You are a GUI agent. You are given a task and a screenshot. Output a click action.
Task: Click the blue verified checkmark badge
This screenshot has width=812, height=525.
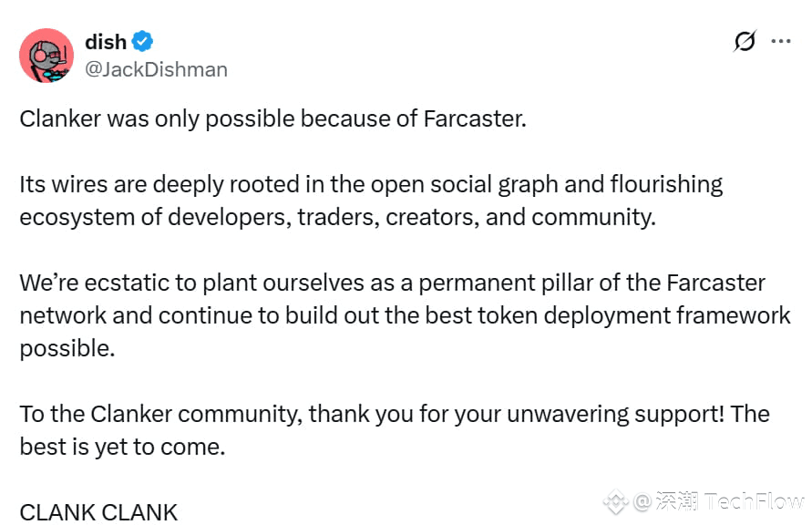click(x=142, y=41)
